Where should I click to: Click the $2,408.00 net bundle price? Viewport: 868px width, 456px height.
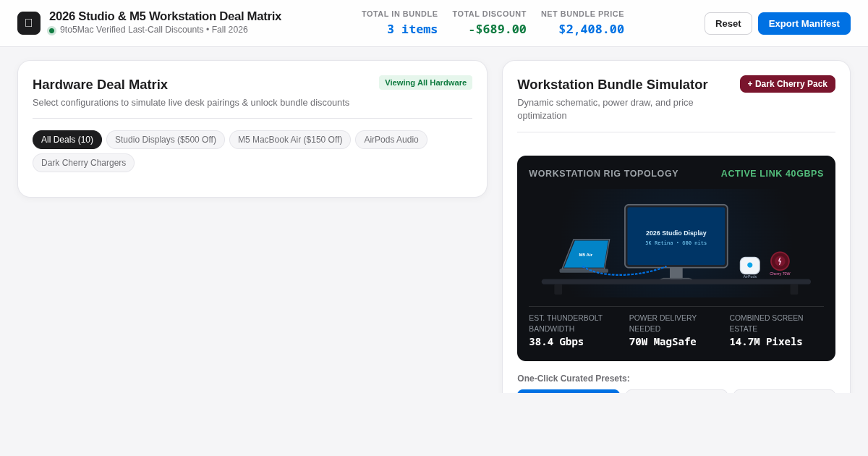tap(591, 29)
